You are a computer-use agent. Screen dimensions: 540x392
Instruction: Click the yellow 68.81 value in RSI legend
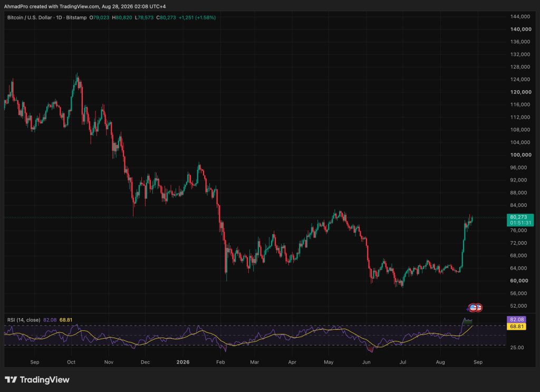[66, 320]
